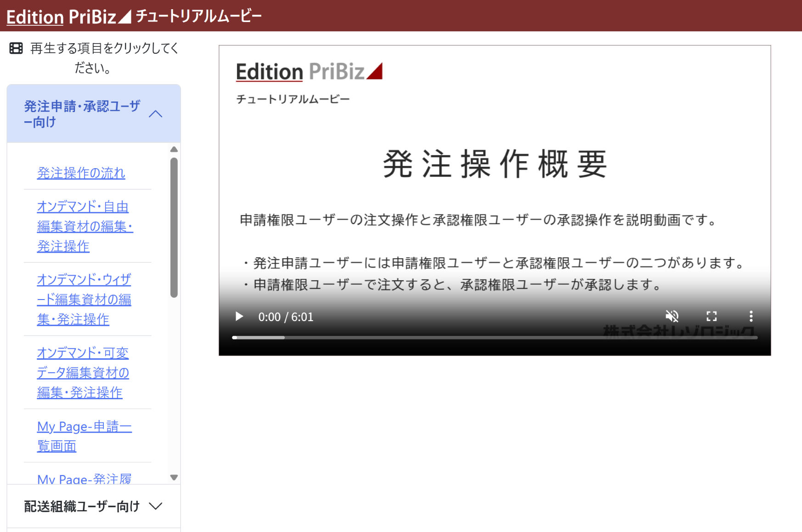Open オンデマンド・ウィザード編集資材 link
The image size is (802, 532).
pos(84,299)
